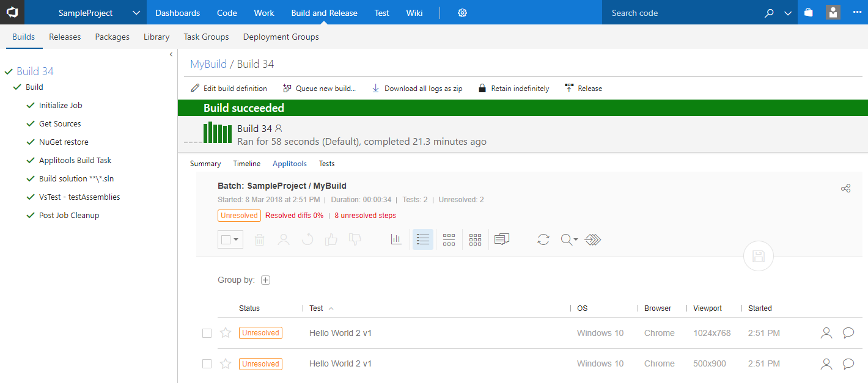Click Queue new build button
Image resolution: width=868 pixels, height=383 pixels.
pyautogui.click(x=319, y=89)
